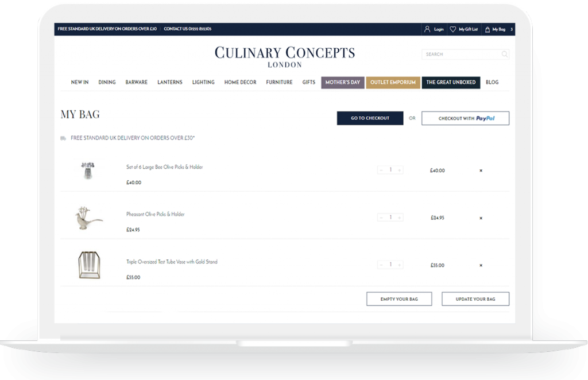
Task: Choose Checkout with PayPal
Action: click(x=465, y=118)
